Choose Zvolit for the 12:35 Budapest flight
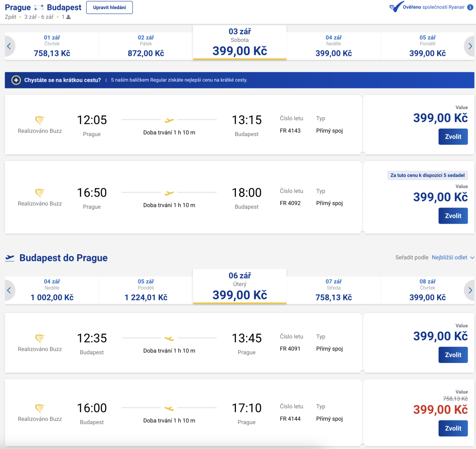Screen dimensions: 476x449 point(453,355)
